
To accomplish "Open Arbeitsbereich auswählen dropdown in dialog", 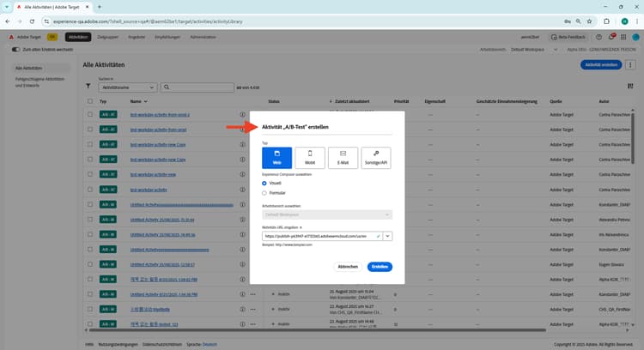I will click(327, 214).
